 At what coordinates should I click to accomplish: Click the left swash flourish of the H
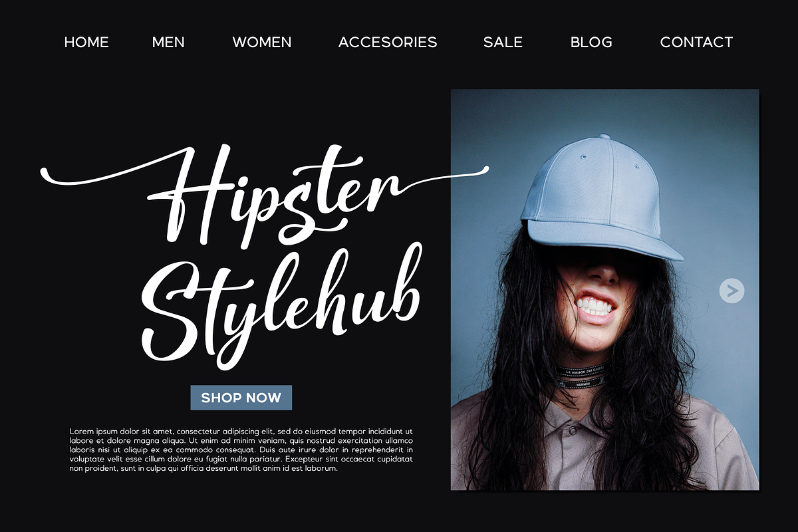[100, 173]
